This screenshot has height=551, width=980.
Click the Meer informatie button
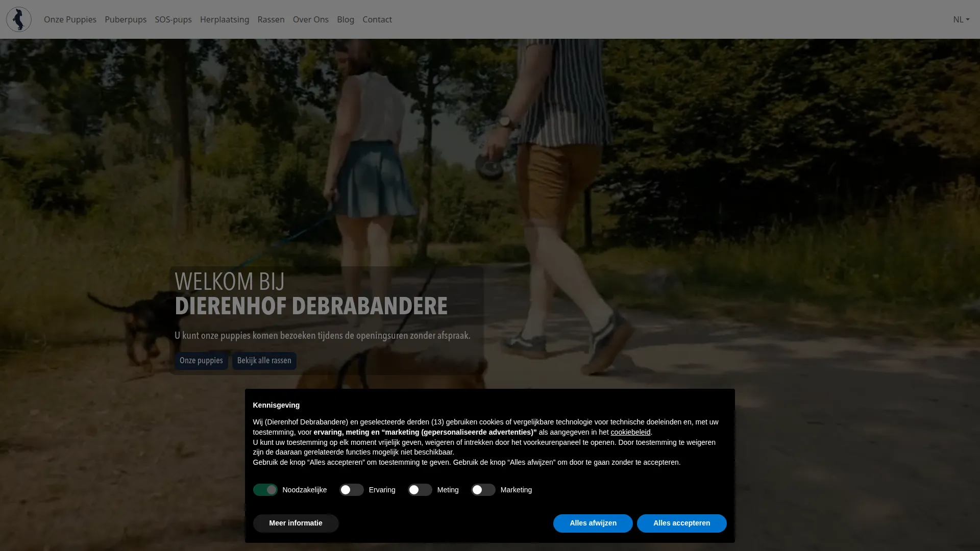tap(296, 523)
